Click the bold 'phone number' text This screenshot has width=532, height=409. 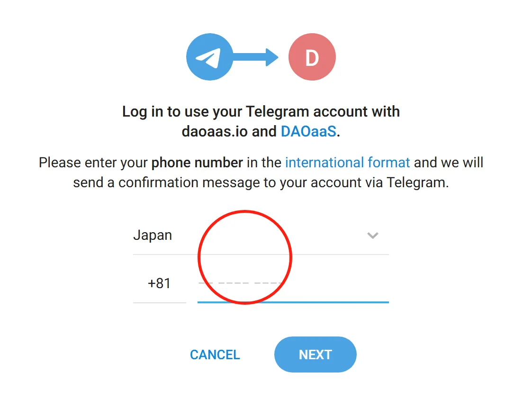[x=197, y=163]
